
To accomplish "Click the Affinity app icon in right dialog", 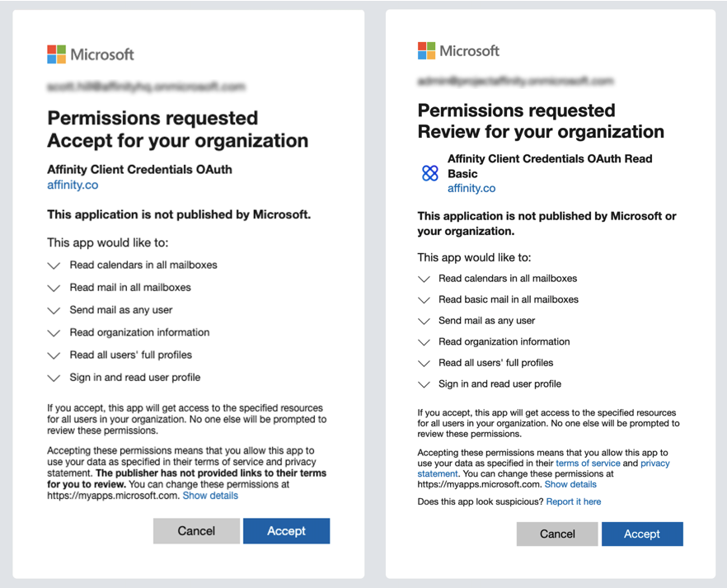I will pos(430,173).
